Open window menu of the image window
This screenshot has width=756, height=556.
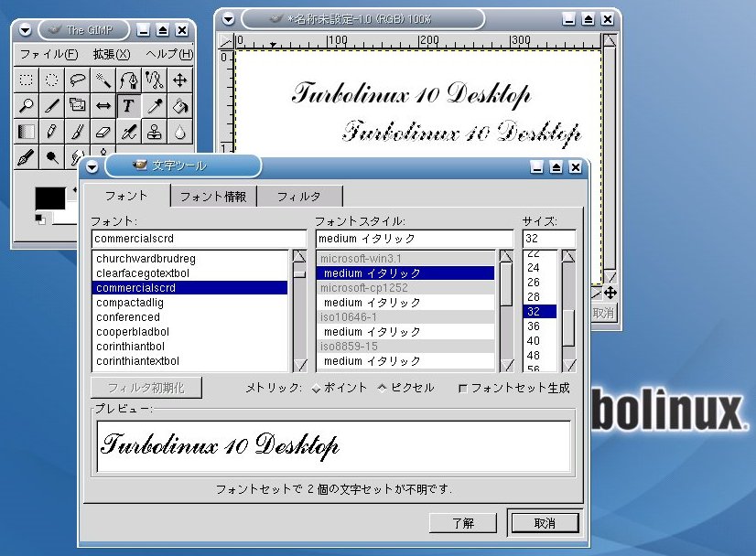coord(228,19)
